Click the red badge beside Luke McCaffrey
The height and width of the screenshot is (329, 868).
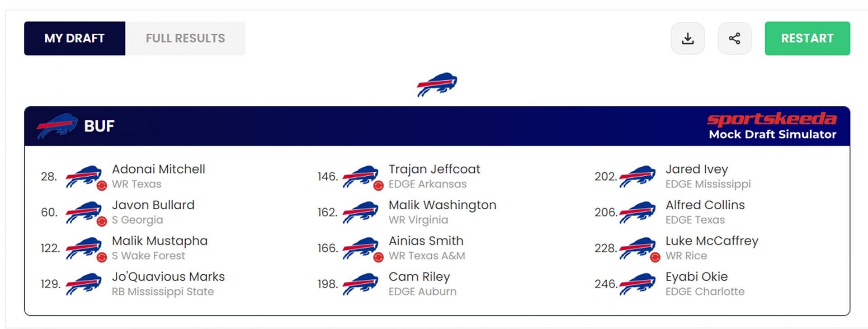[655, 257]
